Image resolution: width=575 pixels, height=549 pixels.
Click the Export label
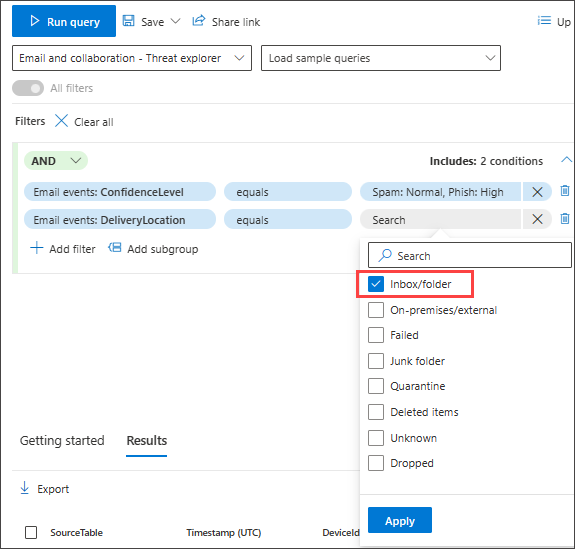pyautogui.click(x=53, y=489)
